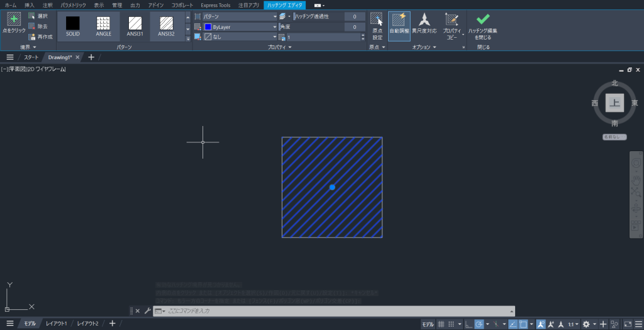This screenshot has width=644, height=330.
Task: Open workspace switching gear icon
Action: pyautogui.click(x=586, y=324)
